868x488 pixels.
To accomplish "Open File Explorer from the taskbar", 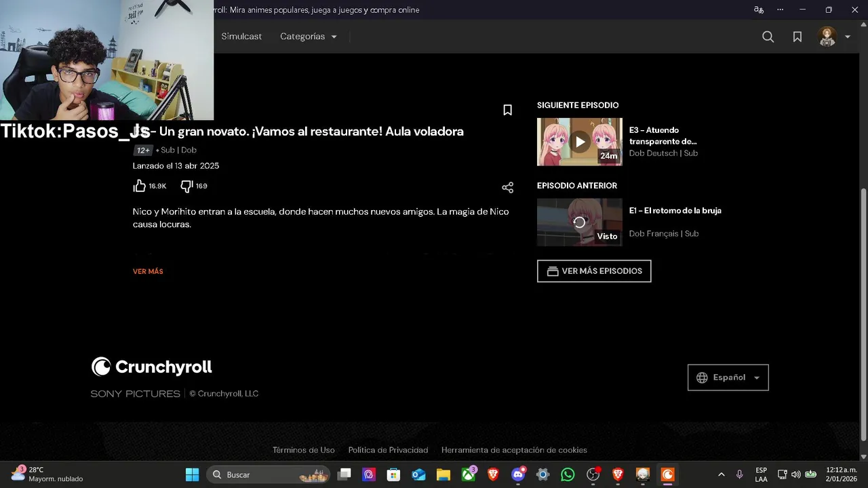I will (443, 474).
